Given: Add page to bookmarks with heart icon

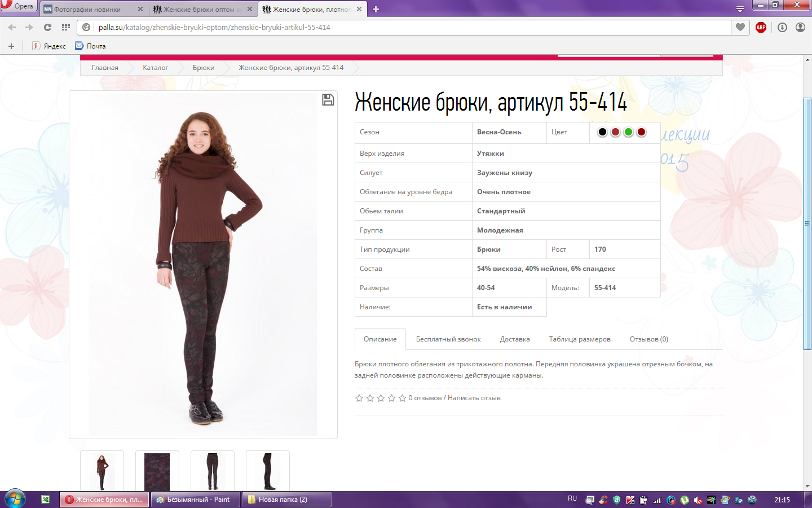Looking at the screenshot, I should click(740, 27).
